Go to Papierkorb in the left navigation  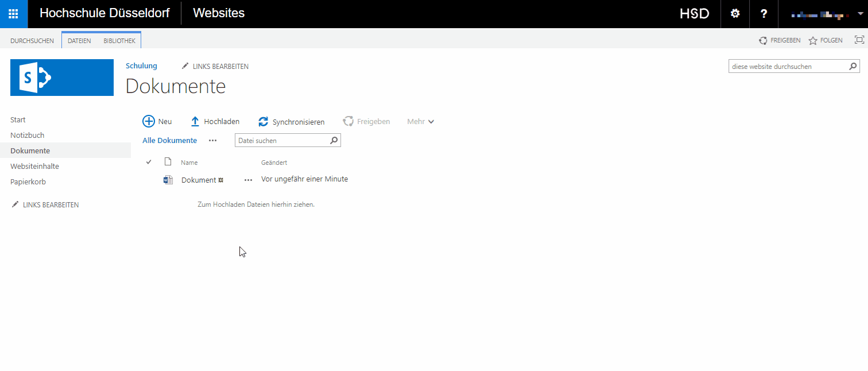tap(28, 181)
